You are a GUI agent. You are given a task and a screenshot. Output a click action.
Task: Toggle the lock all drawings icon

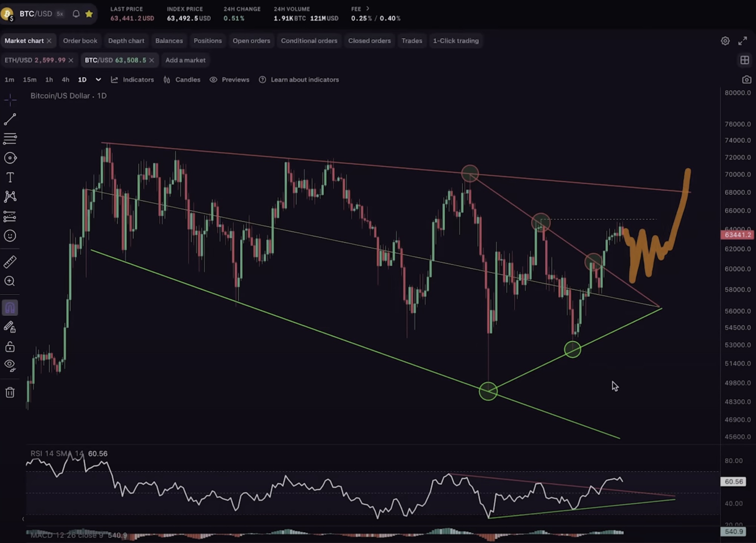click(10, 347)
